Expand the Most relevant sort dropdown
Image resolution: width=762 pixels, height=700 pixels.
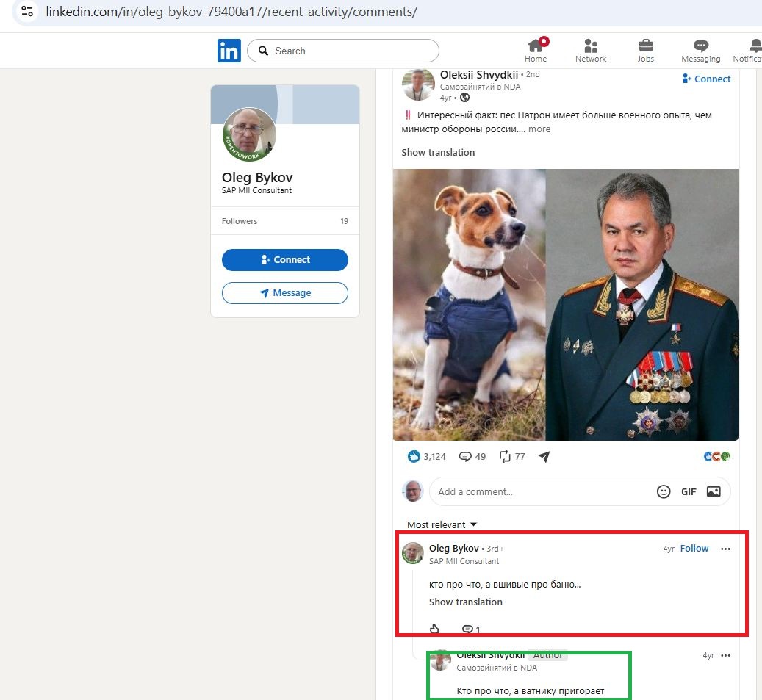tap(442, 524)
